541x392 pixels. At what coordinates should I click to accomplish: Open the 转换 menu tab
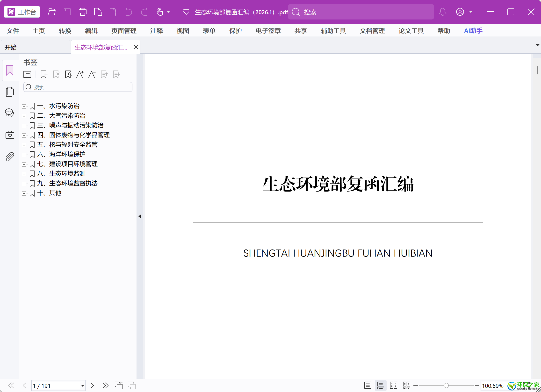coord(65,31)
